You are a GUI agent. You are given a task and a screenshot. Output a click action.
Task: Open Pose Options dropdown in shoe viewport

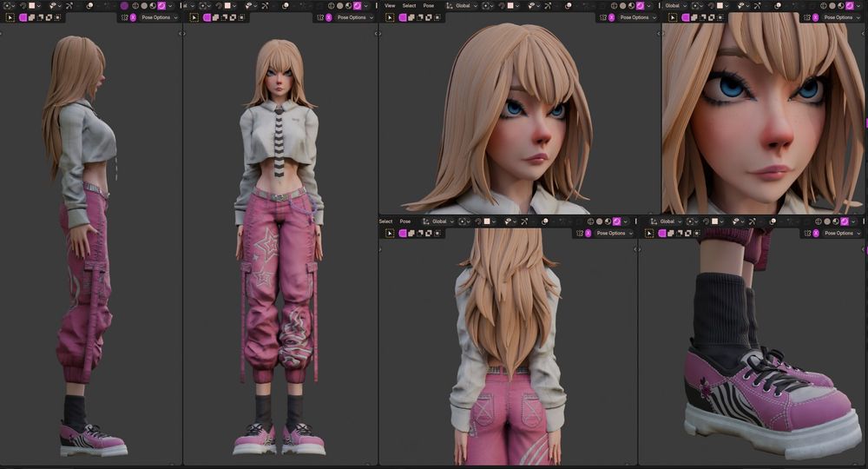(841, 233)
